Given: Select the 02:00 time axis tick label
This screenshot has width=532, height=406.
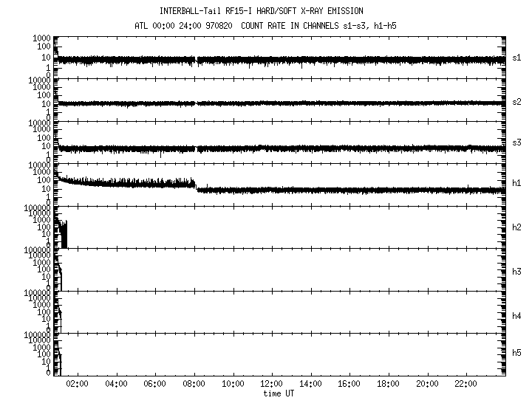Looking at the screenshot, I should click(x=78, y=384).
